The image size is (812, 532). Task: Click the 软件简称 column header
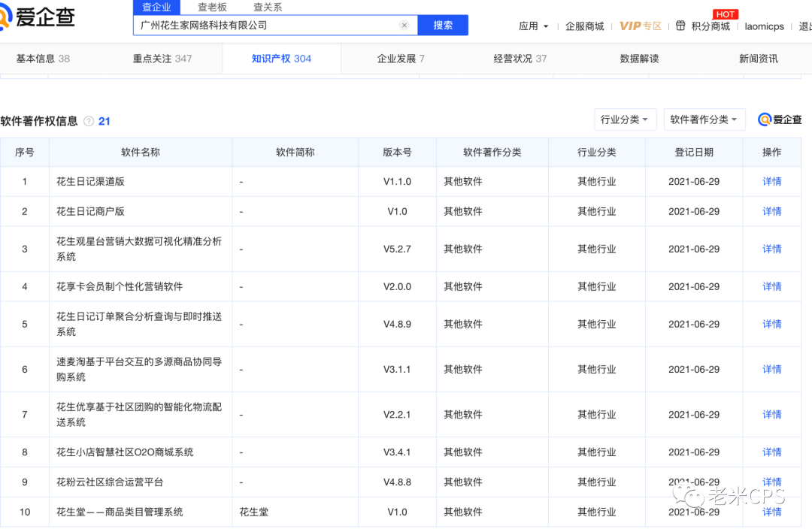click(x=295, y=152)
